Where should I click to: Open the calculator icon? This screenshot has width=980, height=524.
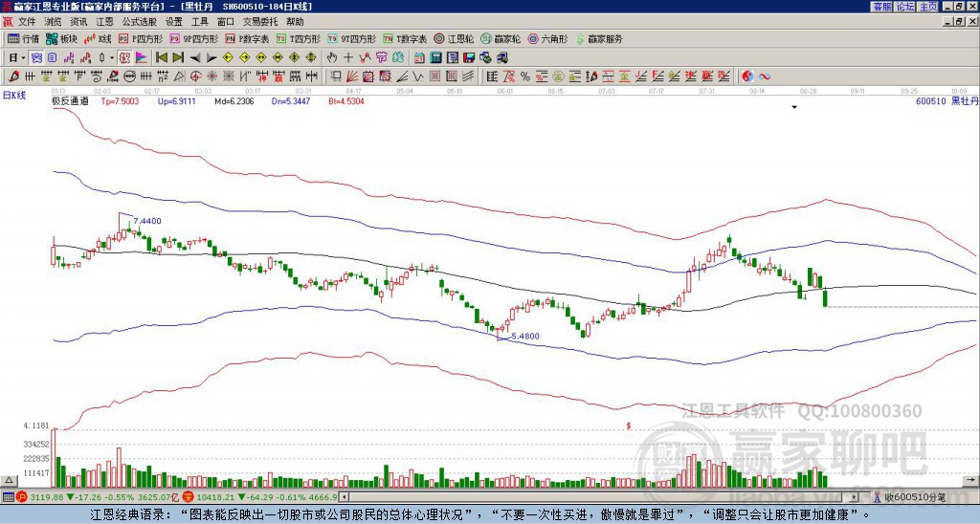tap(436, 58)
